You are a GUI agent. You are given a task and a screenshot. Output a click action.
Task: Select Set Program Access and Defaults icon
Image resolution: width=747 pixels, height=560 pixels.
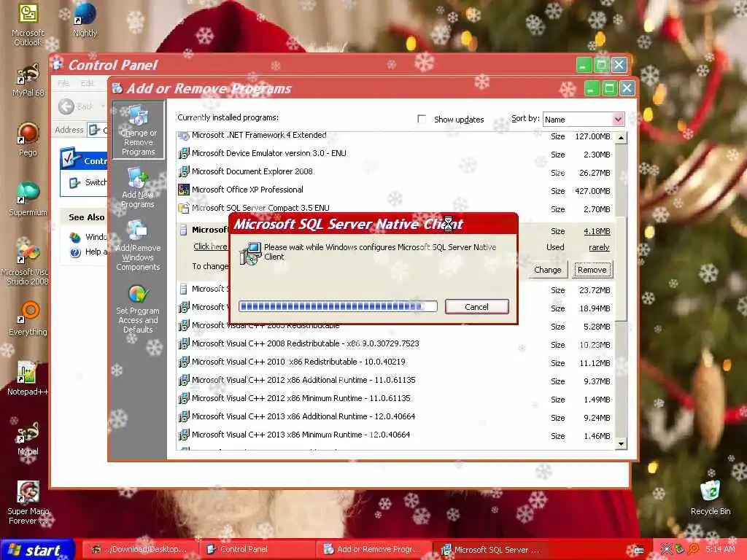[x=138, y=309]
